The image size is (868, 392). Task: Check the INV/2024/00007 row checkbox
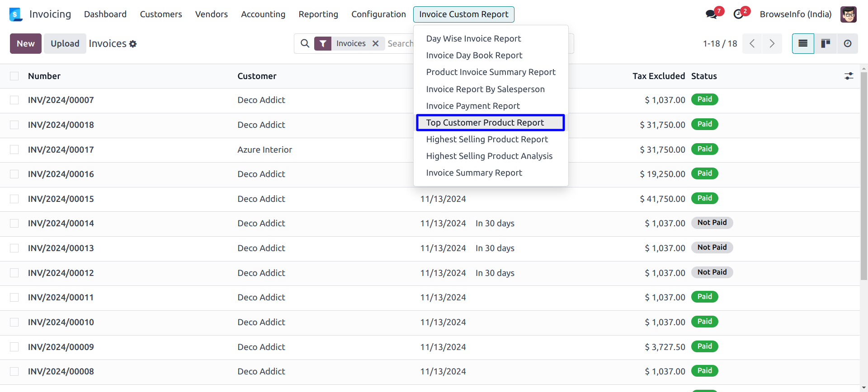coord(14,100)
